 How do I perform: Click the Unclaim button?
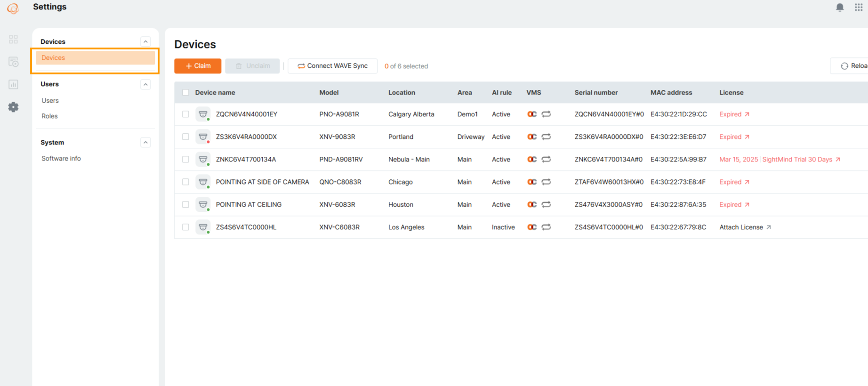pyautogui.click(x=252, y=66)
